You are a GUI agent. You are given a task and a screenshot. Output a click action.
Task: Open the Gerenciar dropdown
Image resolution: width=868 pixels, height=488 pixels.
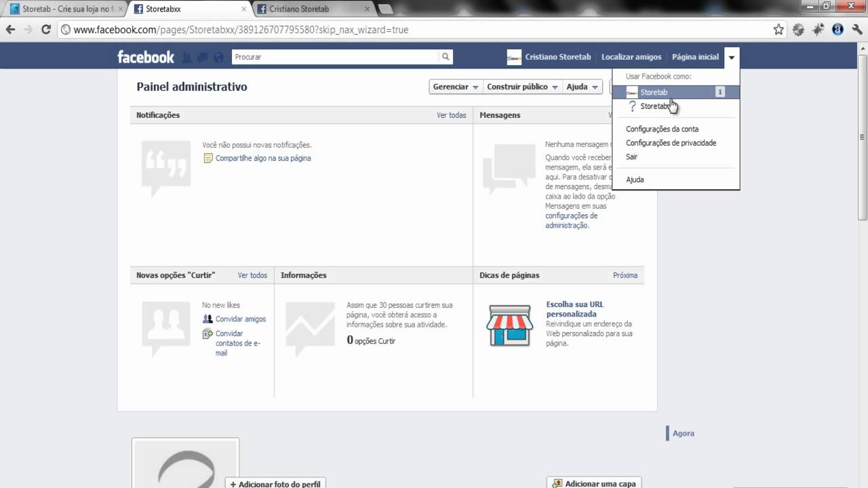(456, 87)
